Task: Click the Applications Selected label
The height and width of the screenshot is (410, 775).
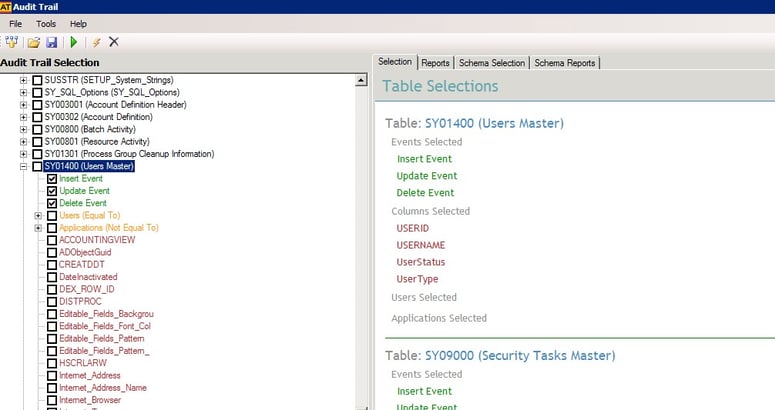Action: (x=439, y=319)
